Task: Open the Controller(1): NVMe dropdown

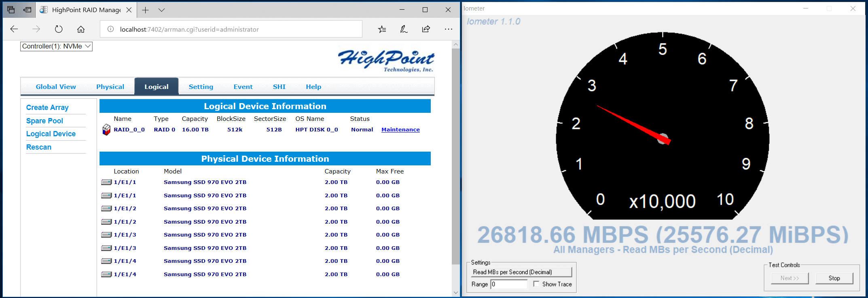Action: (56, 46)
